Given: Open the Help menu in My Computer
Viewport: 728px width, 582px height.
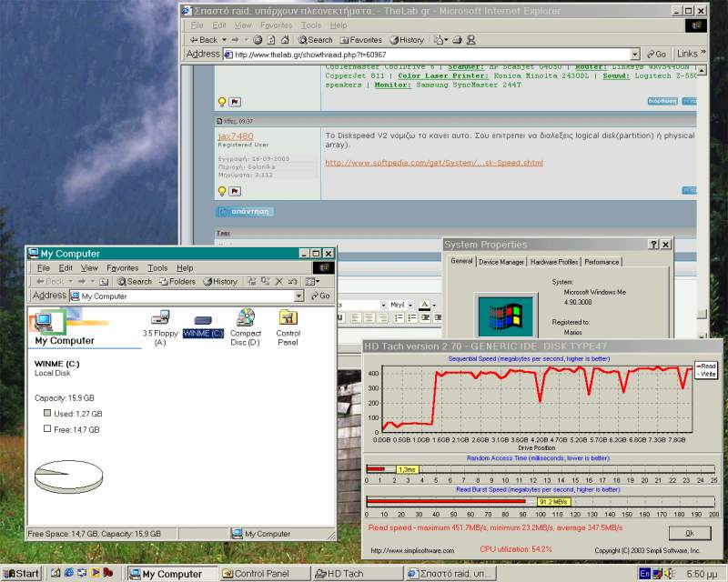Looking at the screenshot, I should 185,267.
